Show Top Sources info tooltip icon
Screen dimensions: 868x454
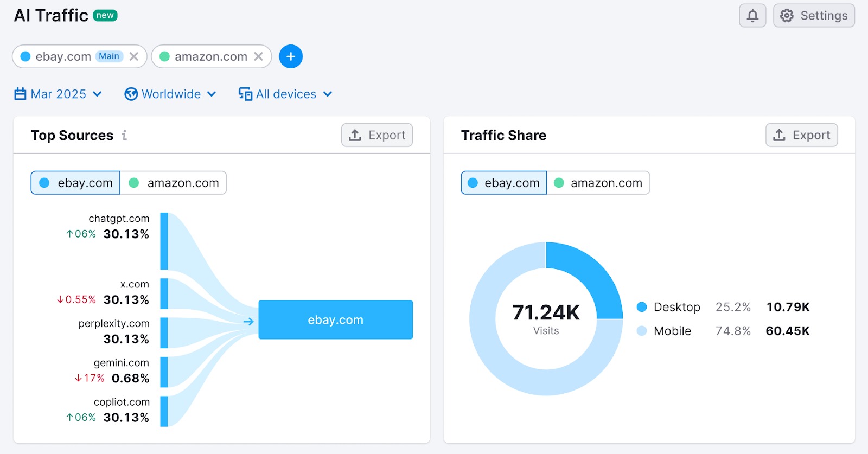(124, 135)
